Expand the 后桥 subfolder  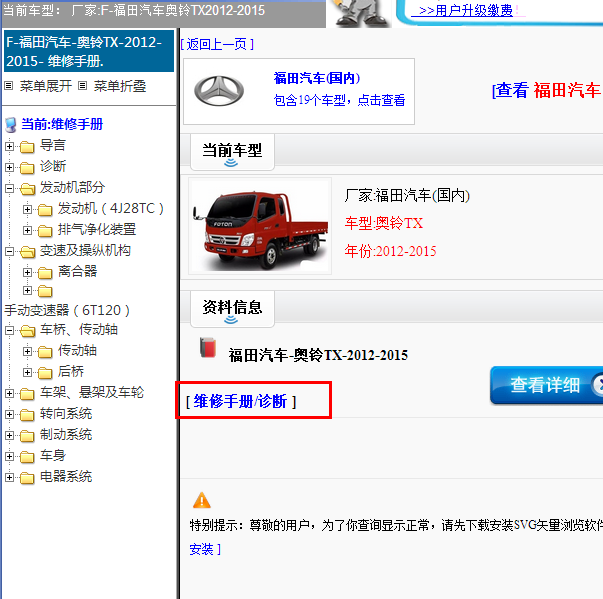[x=27, y=372]
